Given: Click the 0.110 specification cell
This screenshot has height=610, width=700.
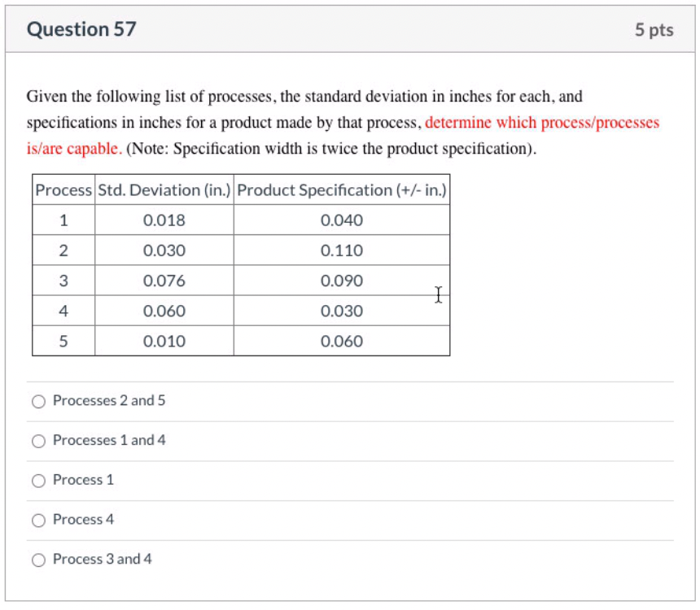Looking at the screenshot, I should tap(340, 250).
